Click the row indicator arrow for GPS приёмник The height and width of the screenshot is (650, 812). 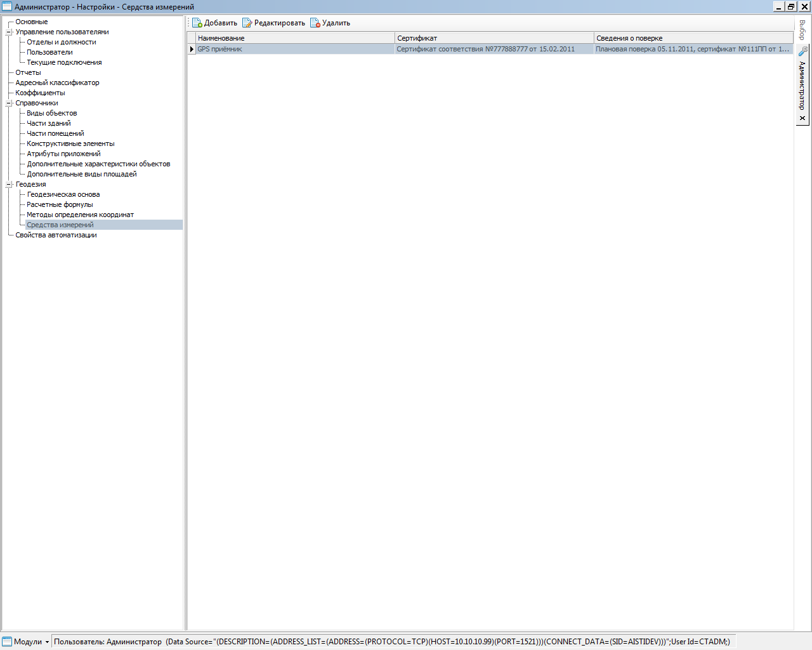click(192, 49)
